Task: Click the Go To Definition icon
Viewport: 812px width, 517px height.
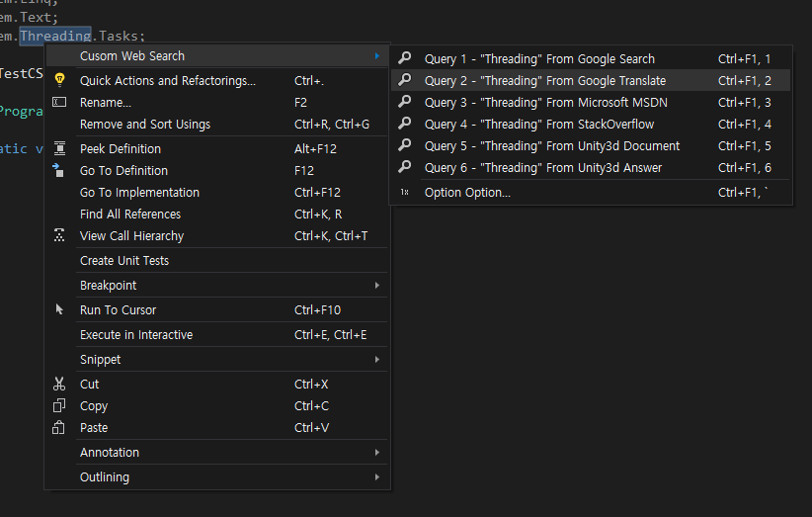Action: click(x=58, y=170)
